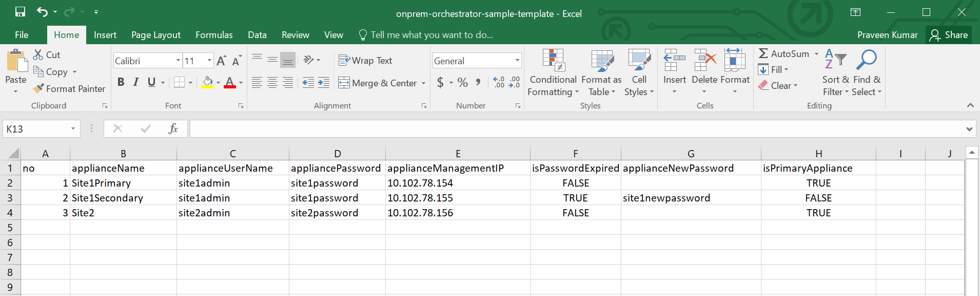Decrease decimal places
This screenshot has width=980, height=296.
tap(514, 82)
